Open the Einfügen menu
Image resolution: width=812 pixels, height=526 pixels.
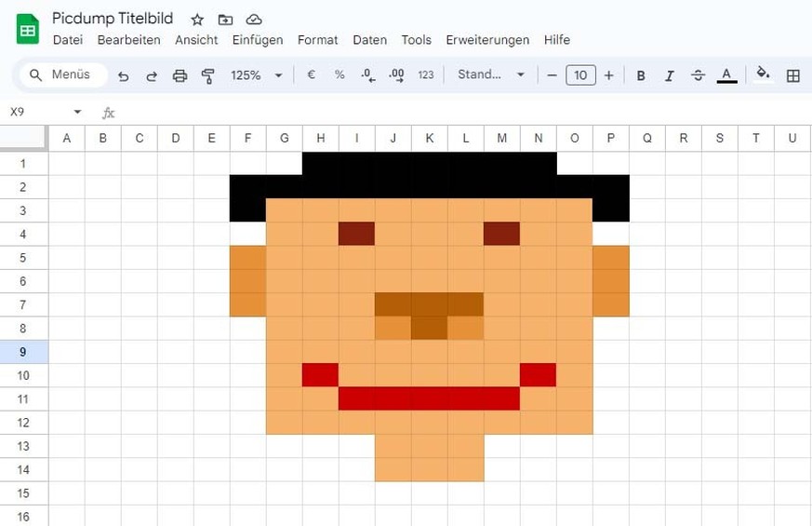coord(258,40)
